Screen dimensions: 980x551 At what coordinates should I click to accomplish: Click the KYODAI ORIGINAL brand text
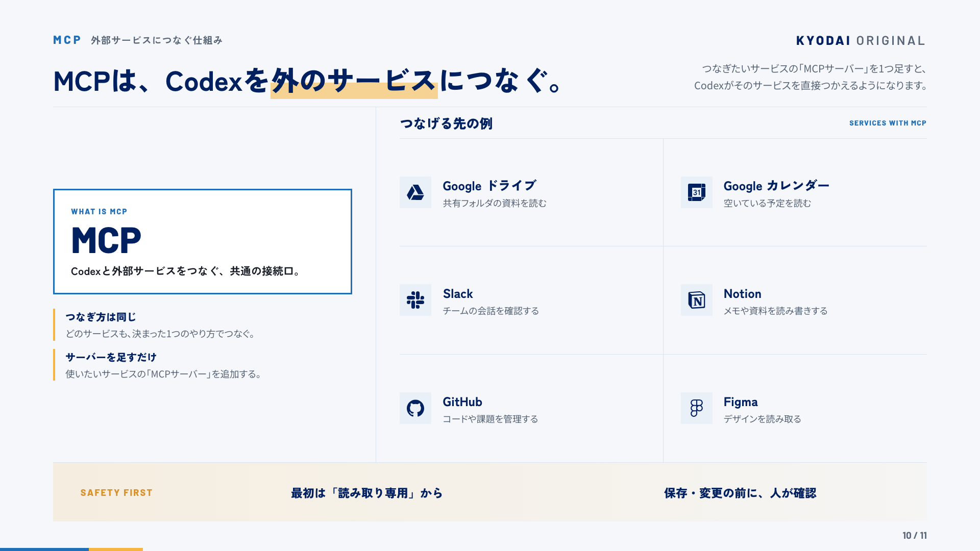(x=861, y=41)
